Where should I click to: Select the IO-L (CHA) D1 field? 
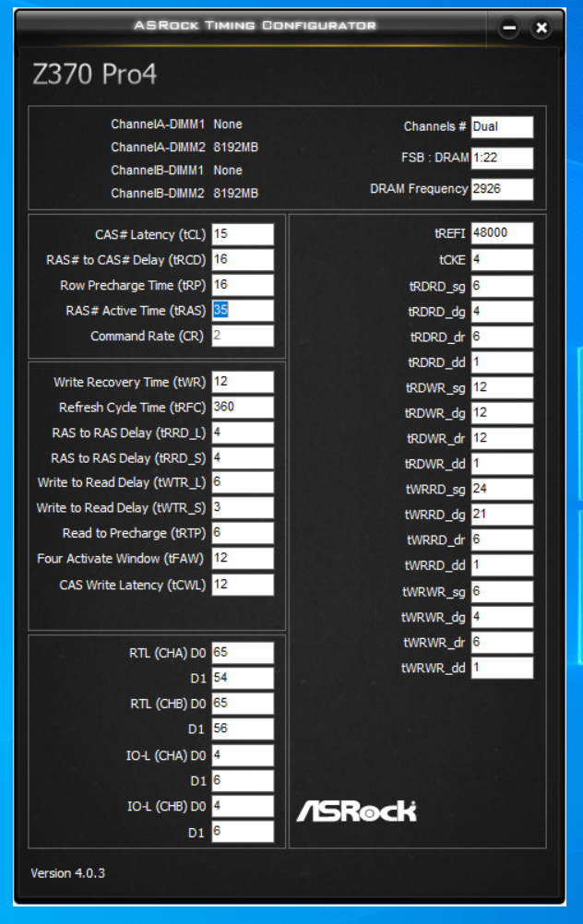click(243, 780)
